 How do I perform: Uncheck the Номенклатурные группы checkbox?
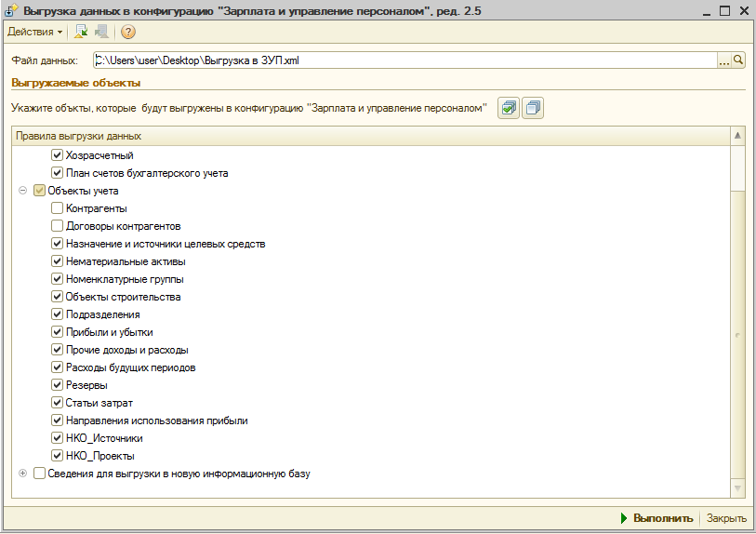coord(57,279)
